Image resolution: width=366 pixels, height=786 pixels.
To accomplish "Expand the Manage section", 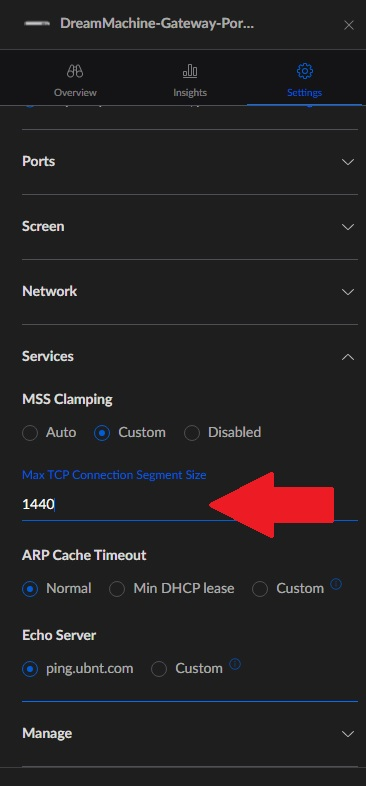I will point(190,733).
